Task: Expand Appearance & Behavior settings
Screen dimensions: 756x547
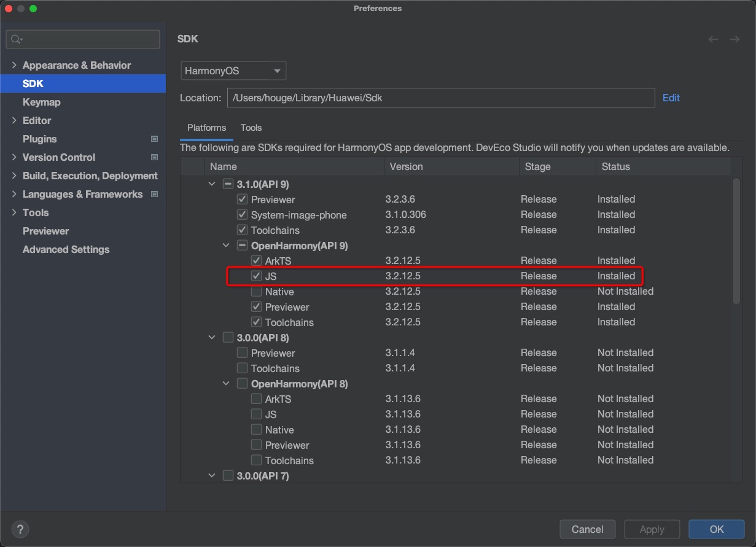Action: (x=14, y=65)
